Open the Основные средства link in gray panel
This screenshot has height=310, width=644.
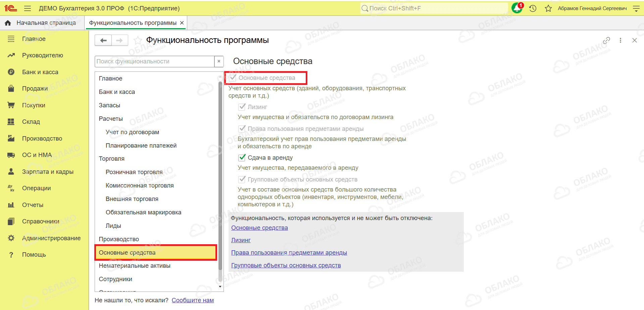coord(259,228)
